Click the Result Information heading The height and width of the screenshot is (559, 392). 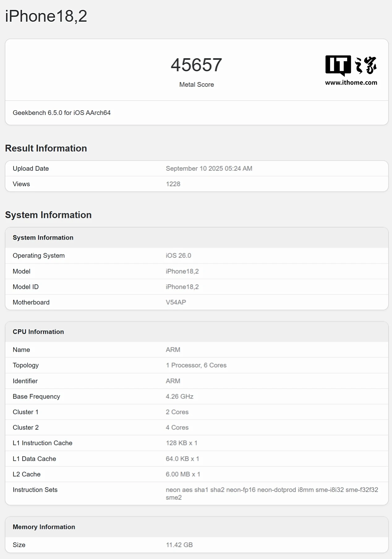46,148
